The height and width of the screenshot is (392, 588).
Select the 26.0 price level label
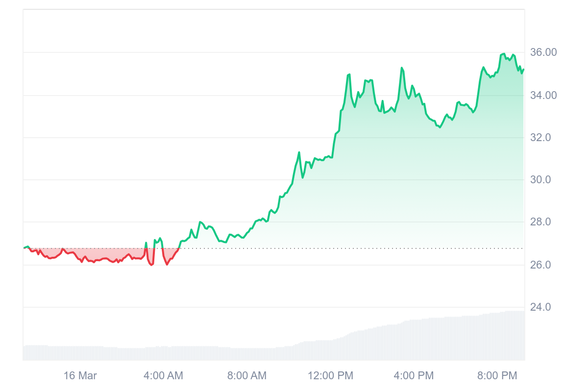pos(541,265)
